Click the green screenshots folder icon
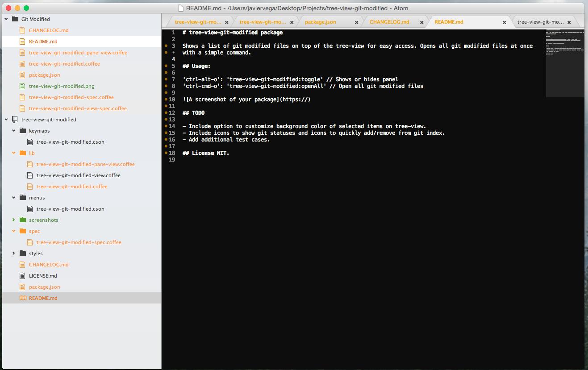 (x=22, y=220)
